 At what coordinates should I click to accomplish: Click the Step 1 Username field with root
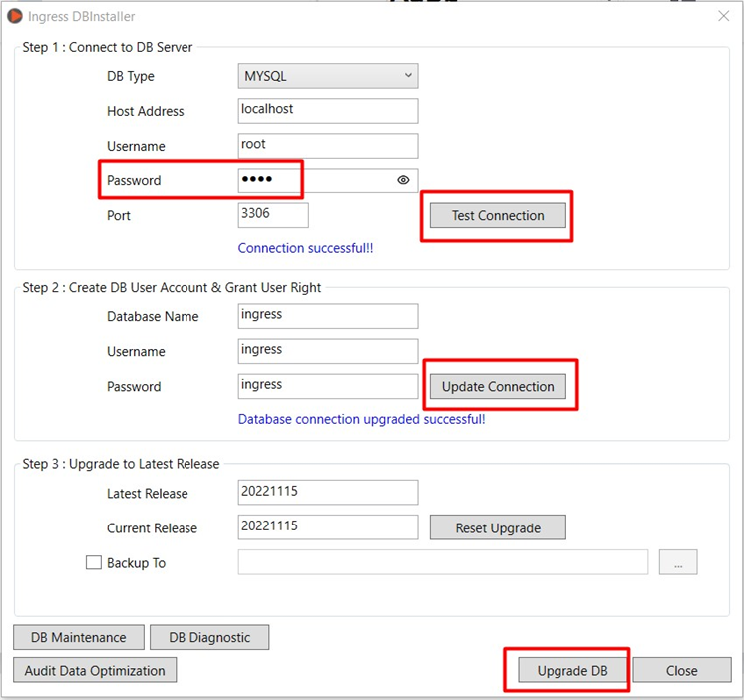pos(328,146)
